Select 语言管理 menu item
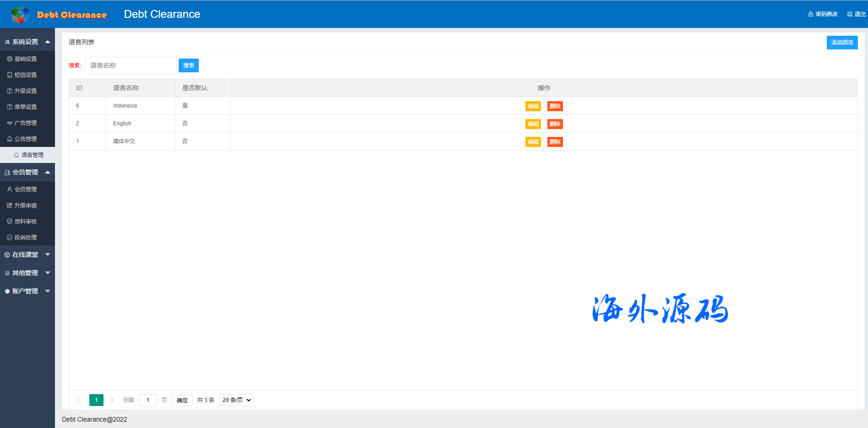The width and height of the screenshot is (868, 428). click(32, 155)
